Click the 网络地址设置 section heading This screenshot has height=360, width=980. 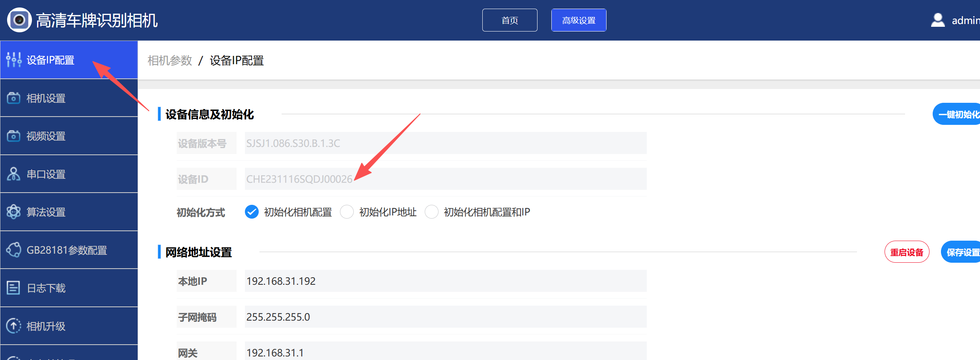pyautogui.click(x=198, y=252)
